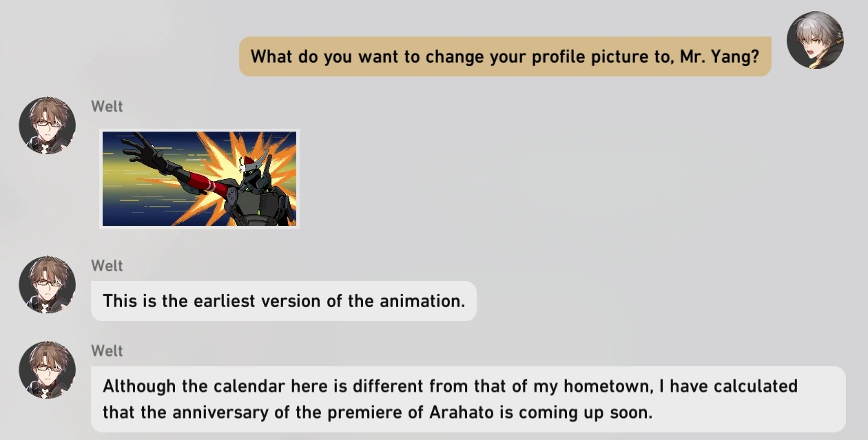Click the gray-haired player avatar
Viewport: 868px width, 440px height.
point(815,40)
